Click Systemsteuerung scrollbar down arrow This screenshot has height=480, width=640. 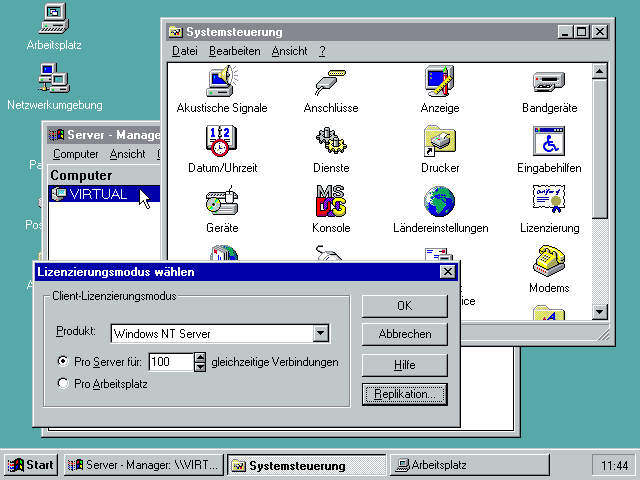pyautogui.click(x=599, y=312)
